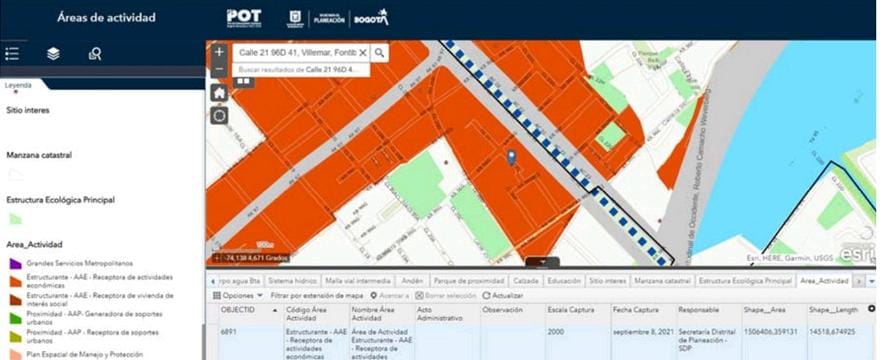Clear the address search text
The width and height of the screenshot is (892, 360).
[363, 53]
